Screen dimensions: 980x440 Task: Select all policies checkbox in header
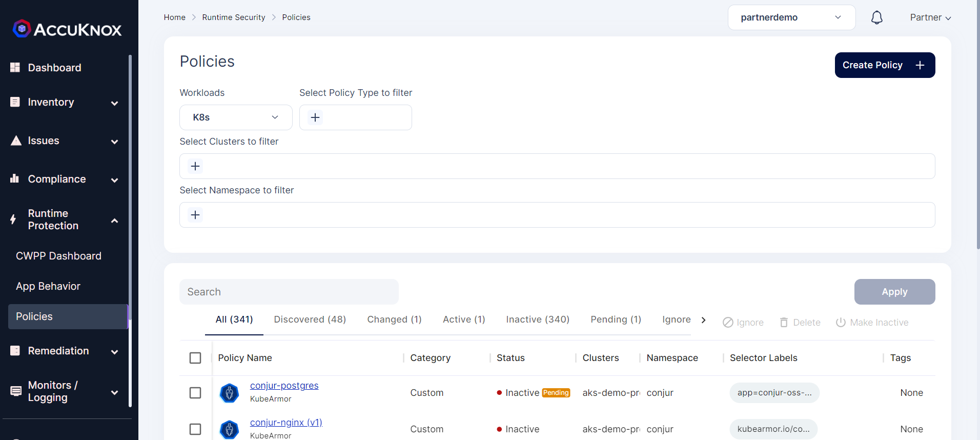click(195, 358)
